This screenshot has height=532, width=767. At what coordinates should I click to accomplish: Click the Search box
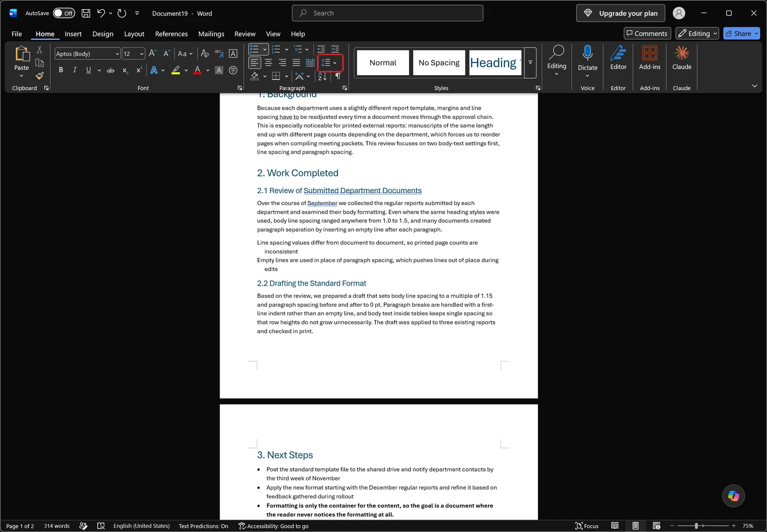pos(387,13)
